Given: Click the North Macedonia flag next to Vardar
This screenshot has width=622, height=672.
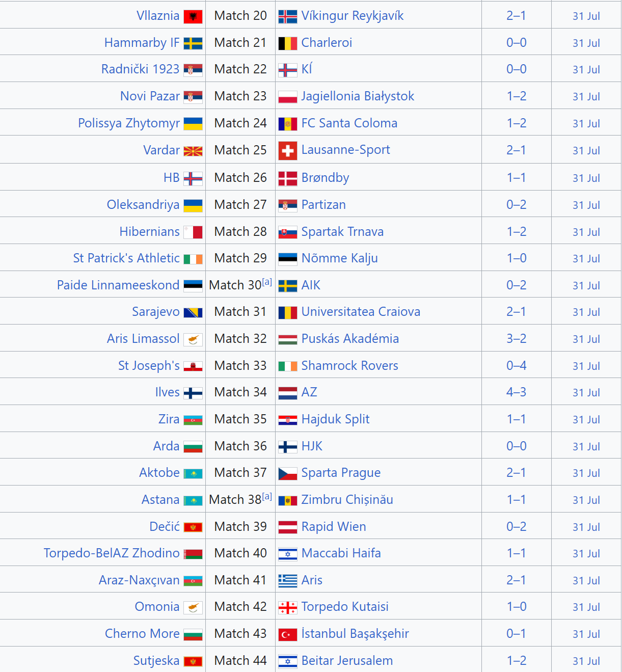Looking at the screenshot, I should (193, 151).
